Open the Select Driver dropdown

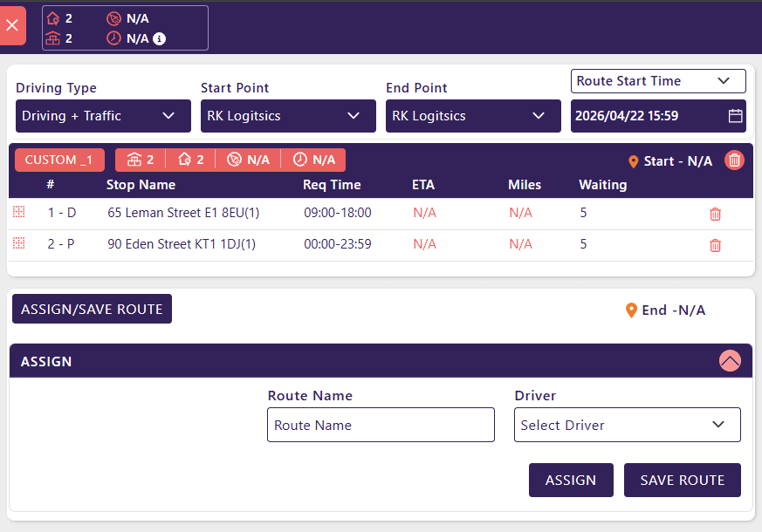628,425
